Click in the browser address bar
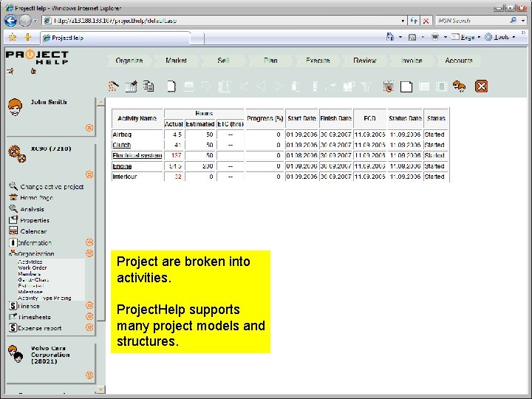 [224, 21]
